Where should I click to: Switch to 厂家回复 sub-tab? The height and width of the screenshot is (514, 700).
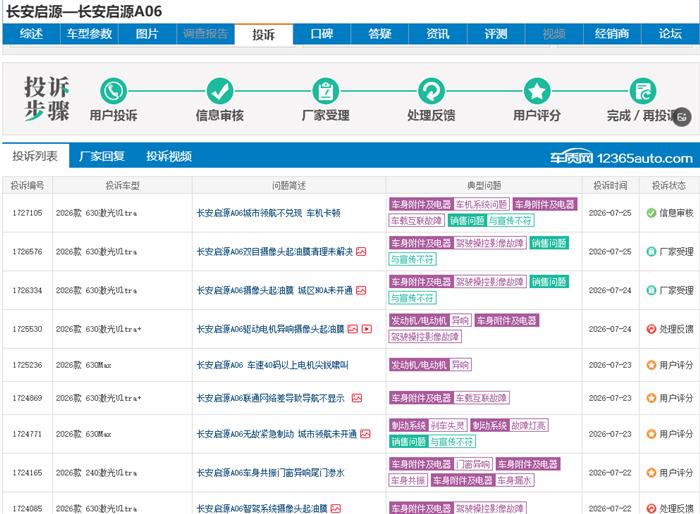point(102,156)
